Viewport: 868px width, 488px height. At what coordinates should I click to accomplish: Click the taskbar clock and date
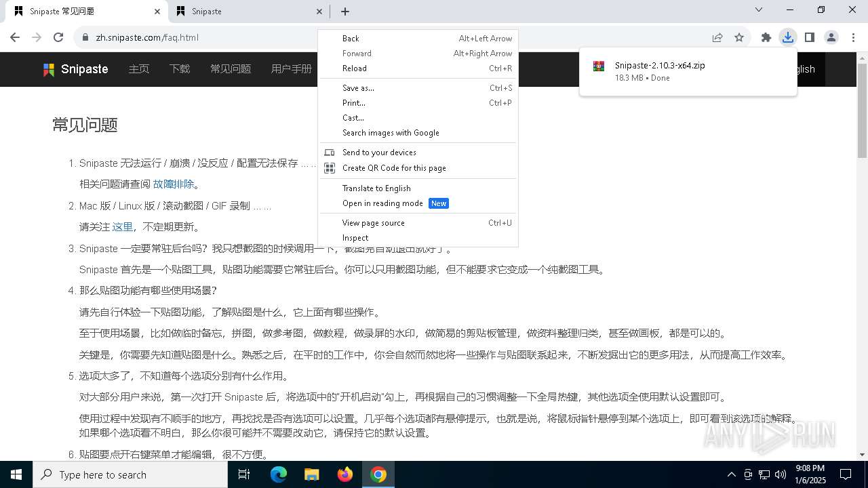coord(810,474)
